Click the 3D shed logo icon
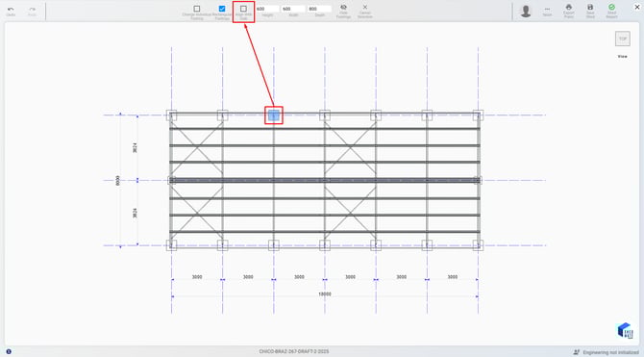 tap(625, 330)
